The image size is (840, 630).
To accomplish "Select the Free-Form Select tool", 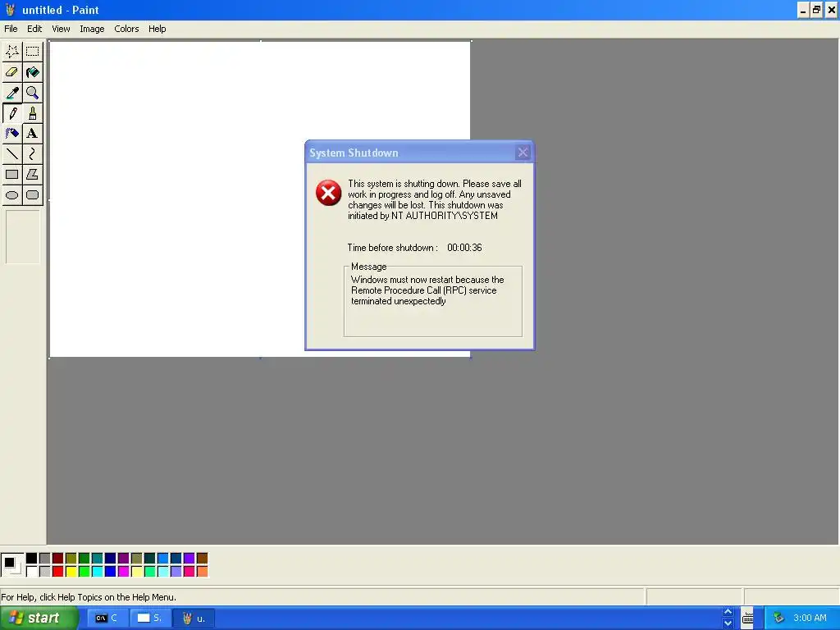I will click(x=11, y=52).
